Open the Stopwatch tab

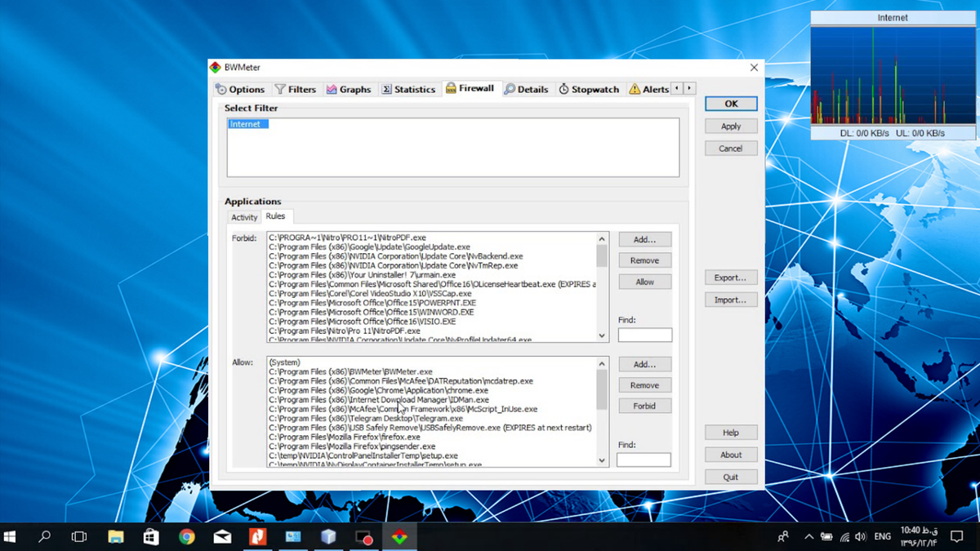[x=590, y=89]
